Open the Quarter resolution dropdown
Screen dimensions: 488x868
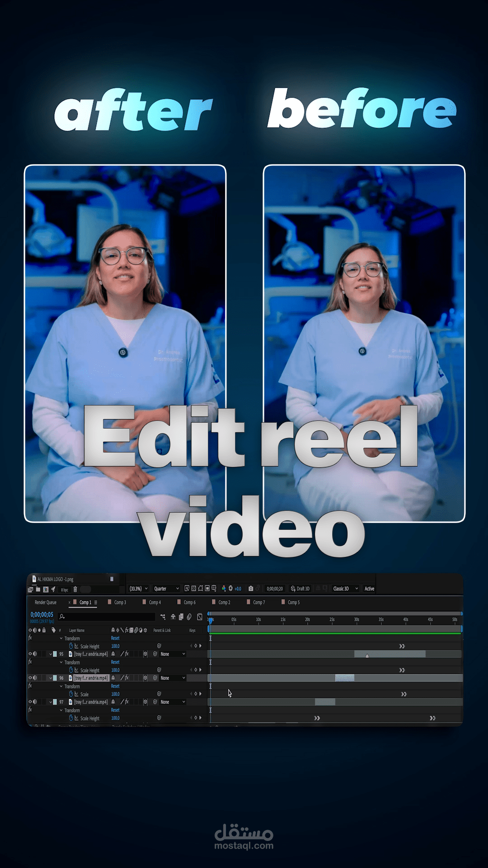tap(166, 589)
